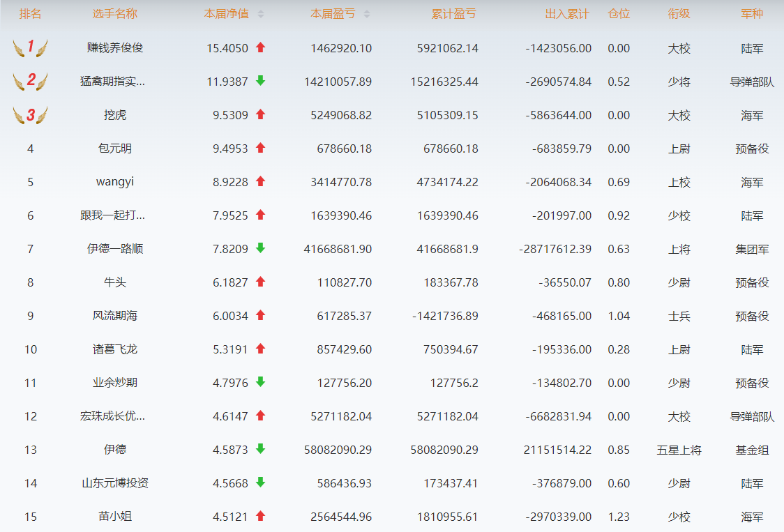Click the 军种 column header

click(x=752, y=14)
